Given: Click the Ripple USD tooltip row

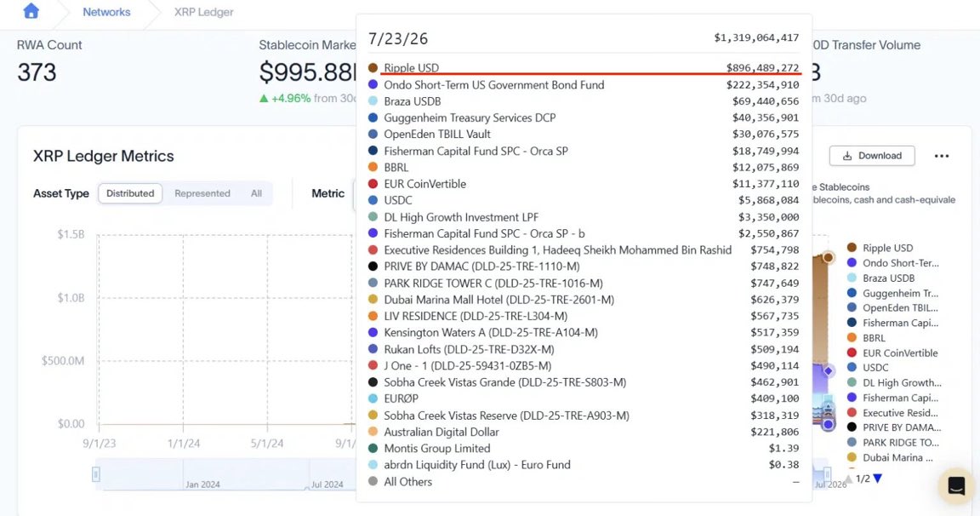Looking at the screenshot, I should 584,68.
